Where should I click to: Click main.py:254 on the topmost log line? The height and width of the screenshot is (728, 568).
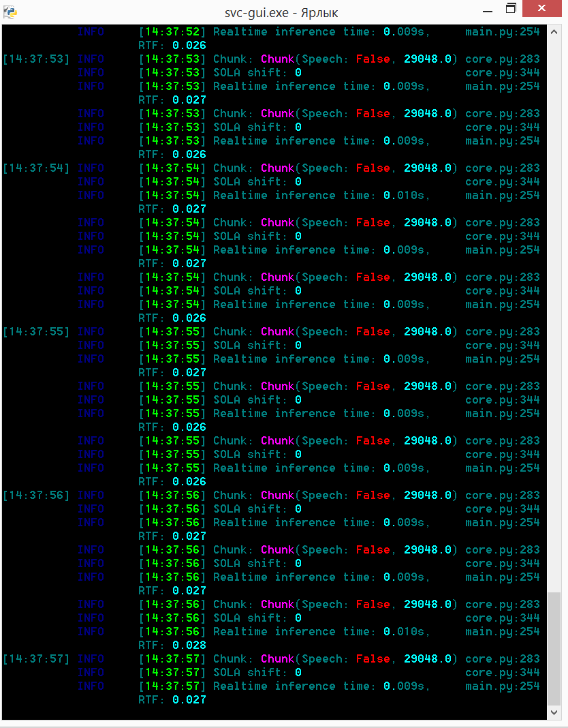tap(503, 32)
